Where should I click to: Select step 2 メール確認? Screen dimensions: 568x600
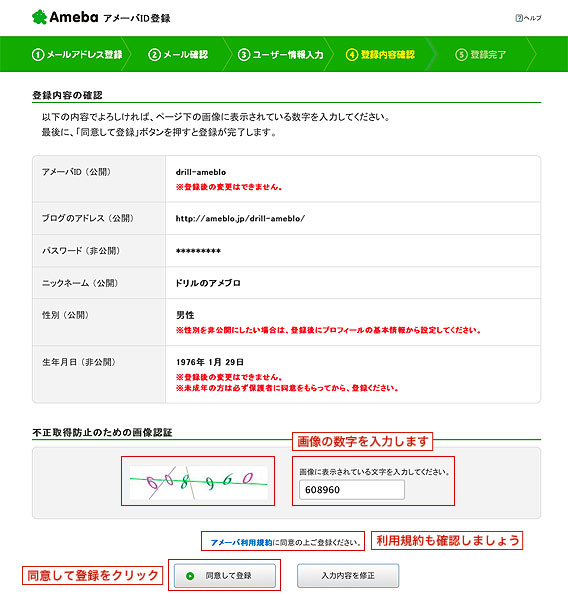pos(178,55)
